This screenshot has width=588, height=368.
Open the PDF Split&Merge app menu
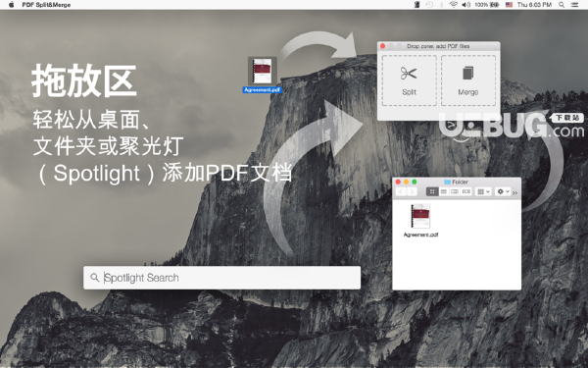point(46,5)
